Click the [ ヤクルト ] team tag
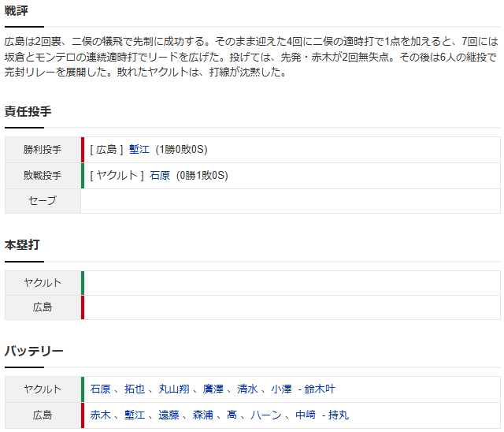Image resolution: width=504 pixels, height=432 pixels. tap(117, 176)
